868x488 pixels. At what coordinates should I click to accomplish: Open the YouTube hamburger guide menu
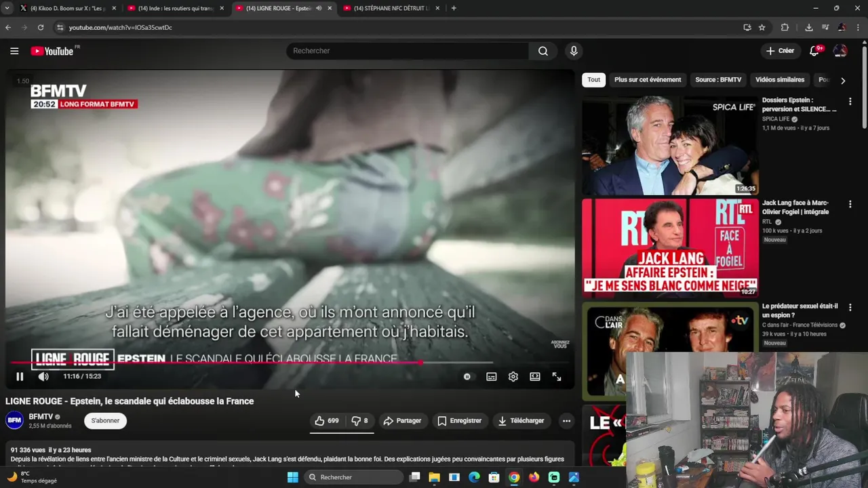(14, 51)
